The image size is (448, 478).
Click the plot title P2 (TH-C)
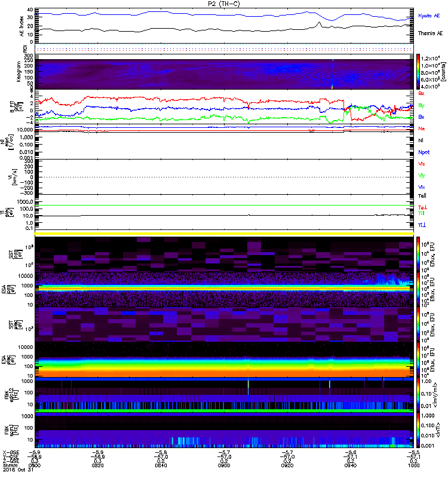(224, 4)
